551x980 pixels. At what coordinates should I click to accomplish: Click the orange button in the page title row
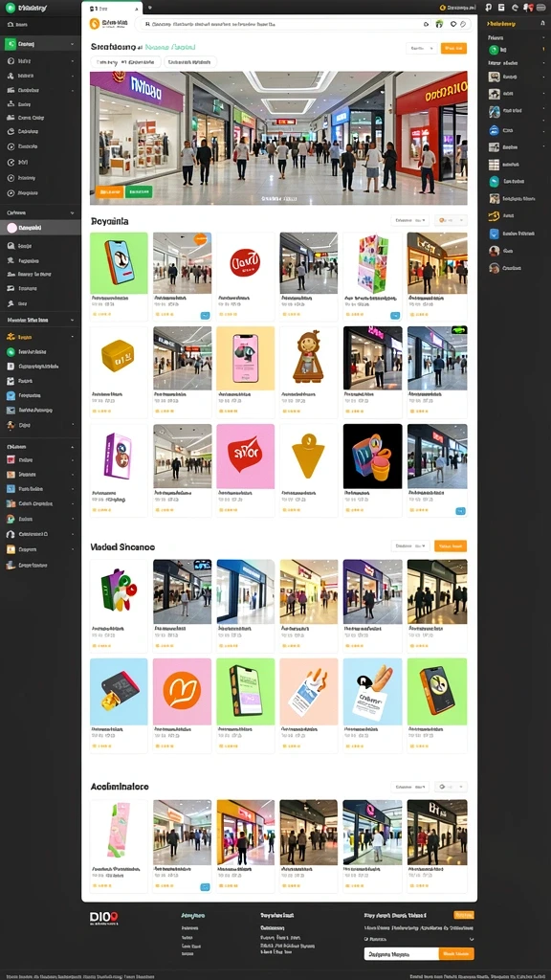(x=453, y=48)
